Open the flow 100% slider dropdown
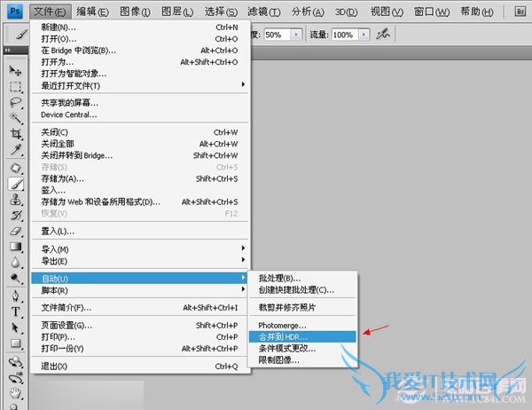Image resolution: width=532 pixels, height=410 pixels. tap(364, 35)
